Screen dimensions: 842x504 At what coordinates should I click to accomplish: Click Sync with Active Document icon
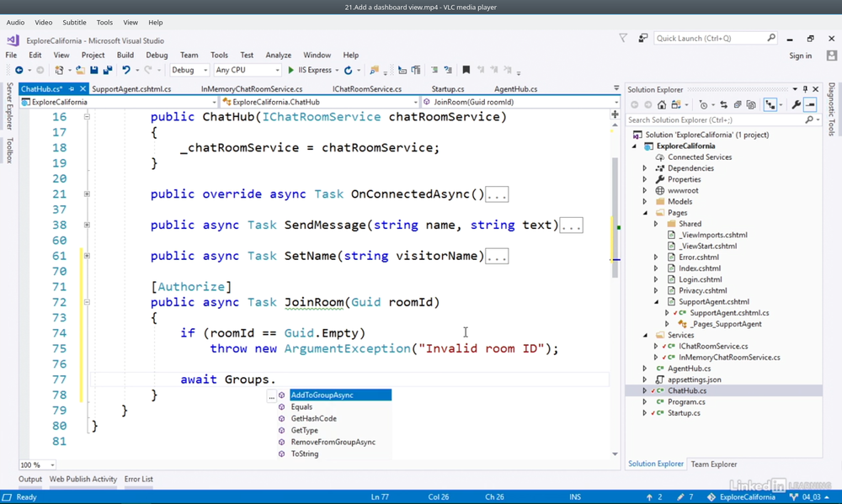[723, 104]
